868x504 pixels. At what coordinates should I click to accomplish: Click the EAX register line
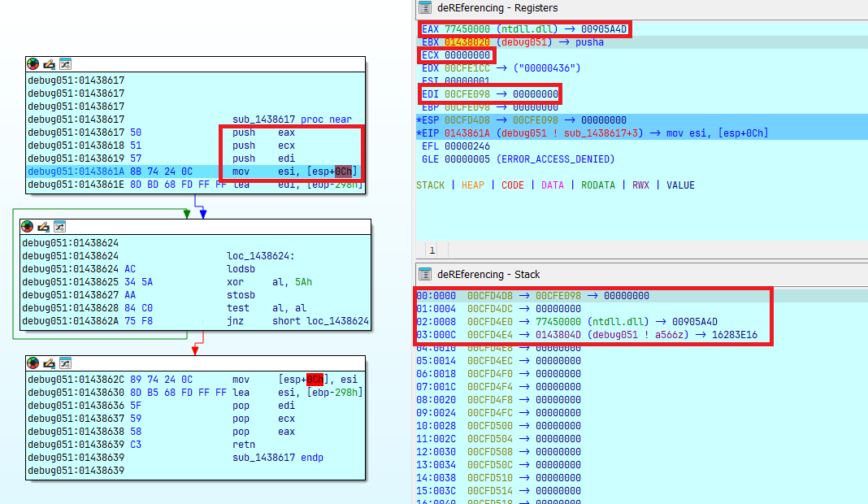pyautogui.click(x=524, y=29)
